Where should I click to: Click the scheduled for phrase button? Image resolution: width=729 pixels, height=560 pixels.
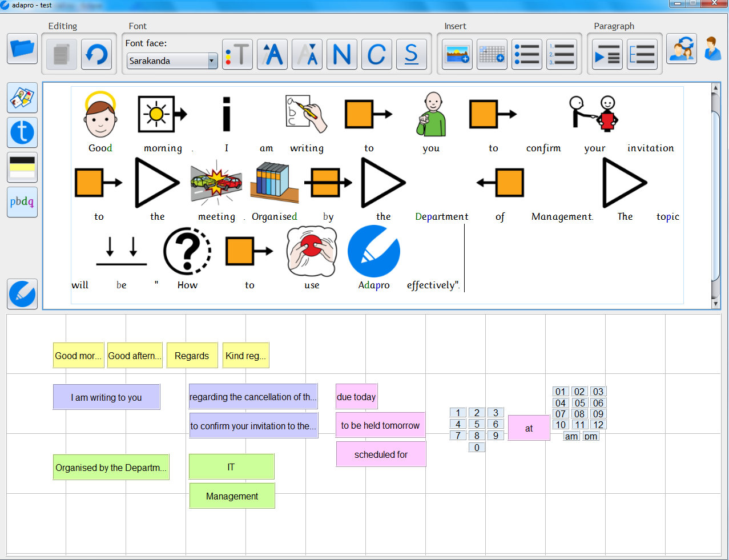pos(381,454)
